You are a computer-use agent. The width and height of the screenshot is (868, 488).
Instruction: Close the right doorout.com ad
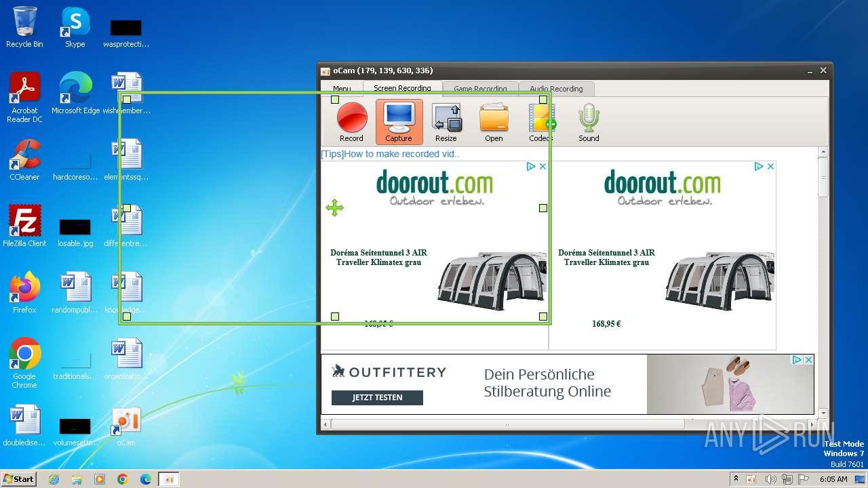pos(770,166)
